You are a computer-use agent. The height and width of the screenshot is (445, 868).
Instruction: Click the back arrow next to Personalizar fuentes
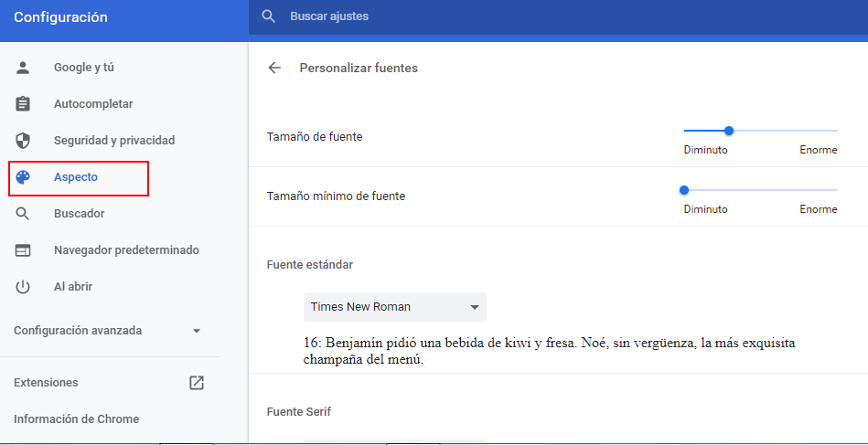coord(274,68)
